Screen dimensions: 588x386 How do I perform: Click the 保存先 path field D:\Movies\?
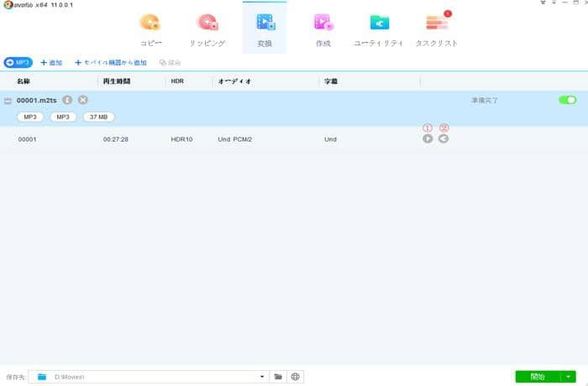pyautogui.click(x=149, y=377)
